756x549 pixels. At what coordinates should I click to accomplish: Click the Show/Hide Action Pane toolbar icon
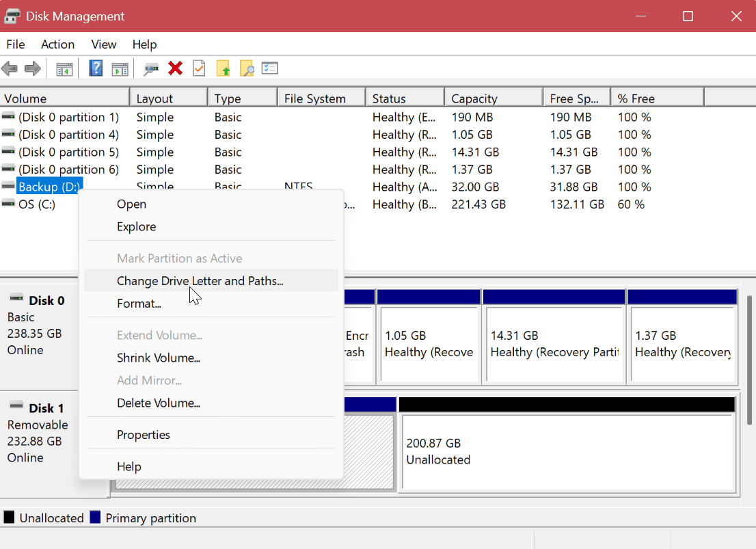pos(120,68)
